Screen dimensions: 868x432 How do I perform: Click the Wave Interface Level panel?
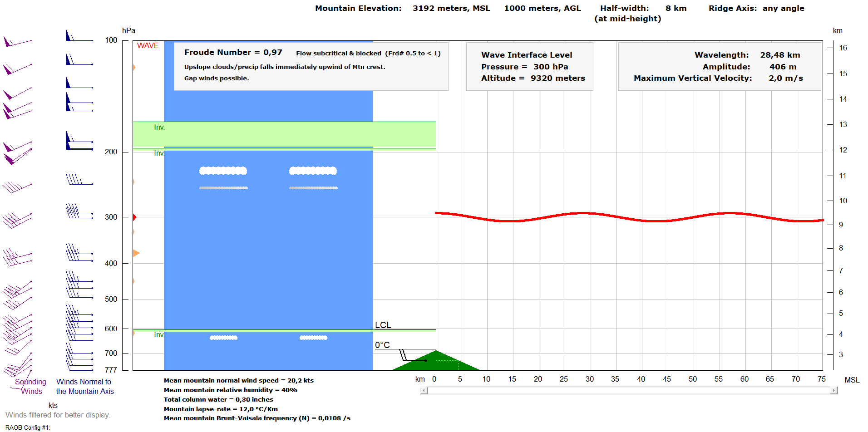click(x=529, y=66)
